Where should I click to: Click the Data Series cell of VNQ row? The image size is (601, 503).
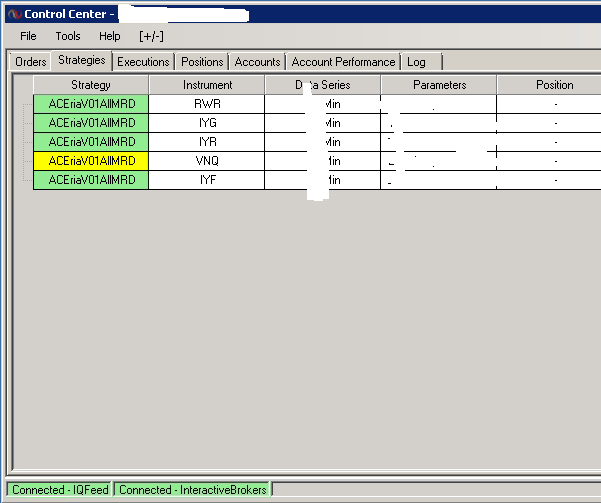(x=323, y=161)
